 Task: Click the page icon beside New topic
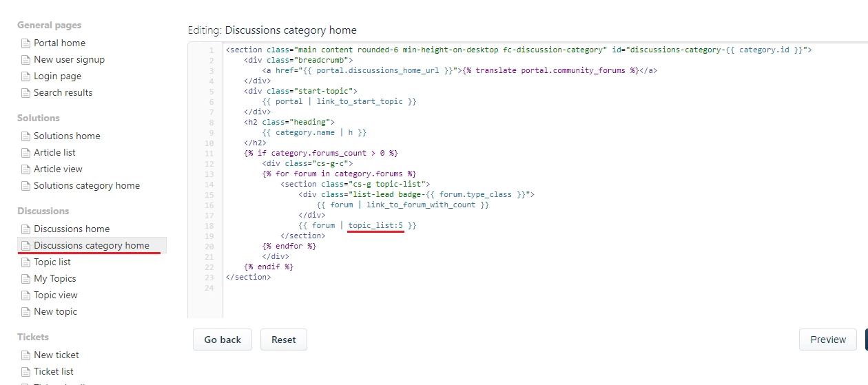point(26,312)
